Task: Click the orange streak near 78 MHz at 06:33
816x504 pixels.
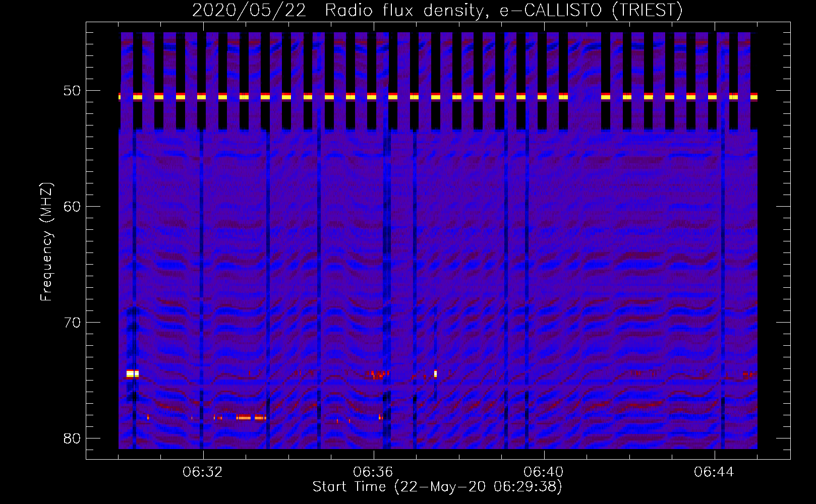Action: pos(251,417)
